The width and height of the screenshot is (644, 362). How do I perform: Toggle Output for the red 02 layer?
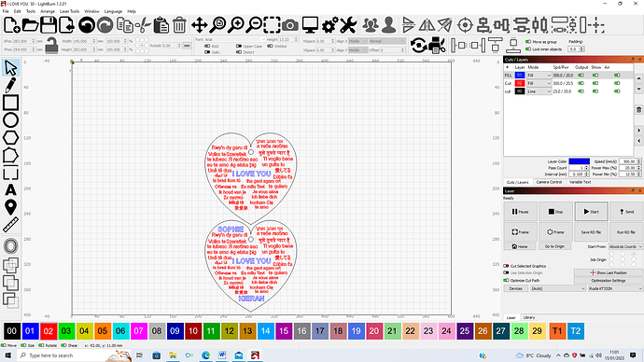(x=581, y=83)
